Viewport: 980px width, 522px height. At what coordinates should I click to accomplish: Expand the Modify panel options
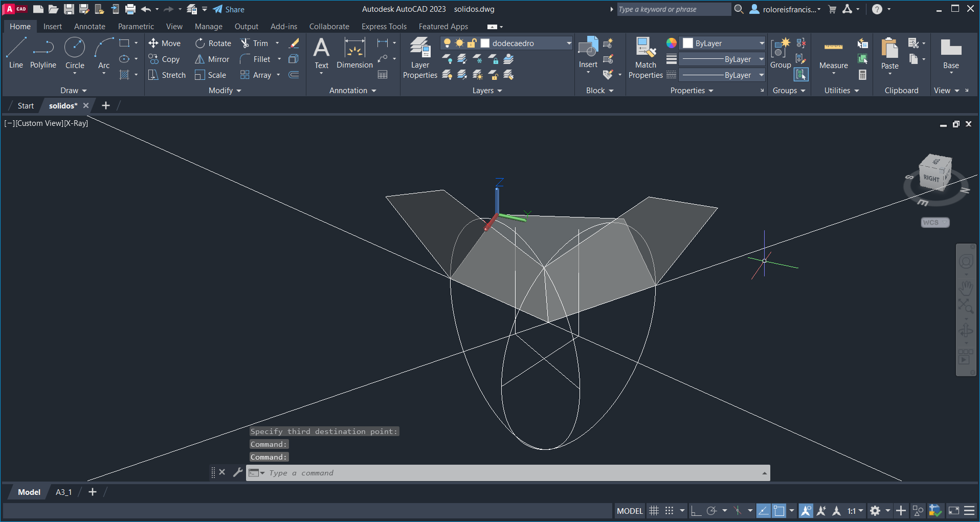point(225,91)
